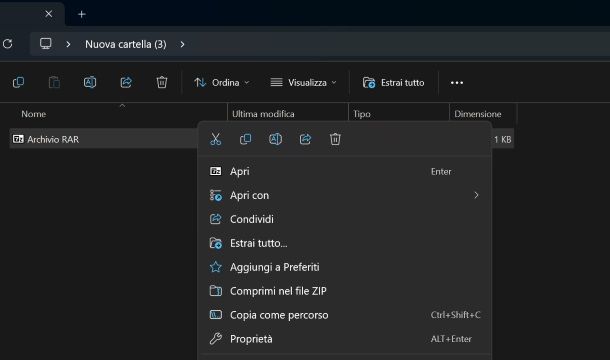Click Delete trash icon in main toolbar
Viewport: 610px width, 360px height.
tap(162, 83)
